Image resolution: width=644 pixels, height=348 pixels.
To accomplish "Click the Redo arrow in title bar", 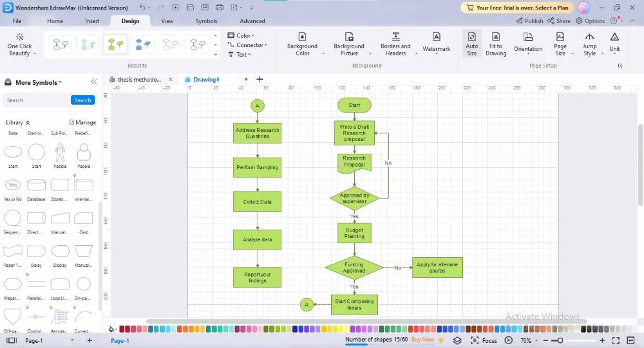I will coord(160,7).
